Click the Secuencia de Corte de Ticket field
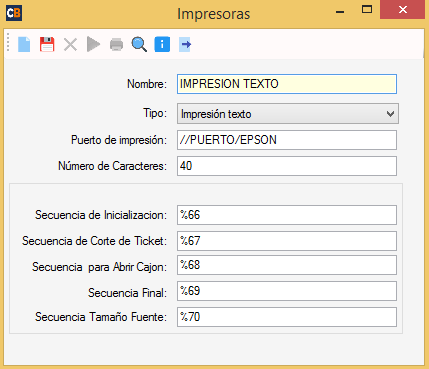Viewport: 429px width, 369px height. tap(287, 241)
